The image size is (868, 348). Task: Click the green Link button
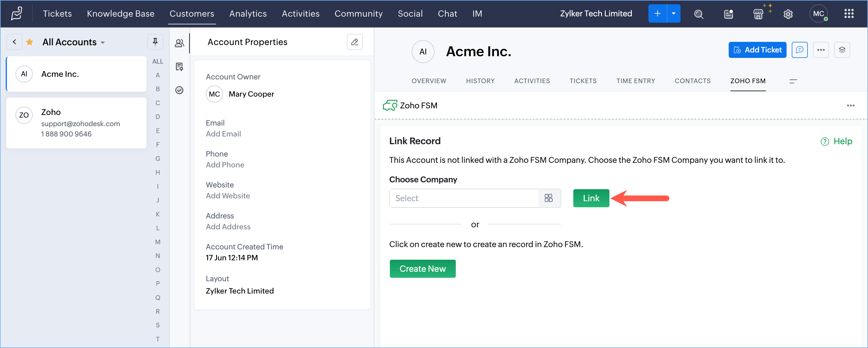coord(591,198)
